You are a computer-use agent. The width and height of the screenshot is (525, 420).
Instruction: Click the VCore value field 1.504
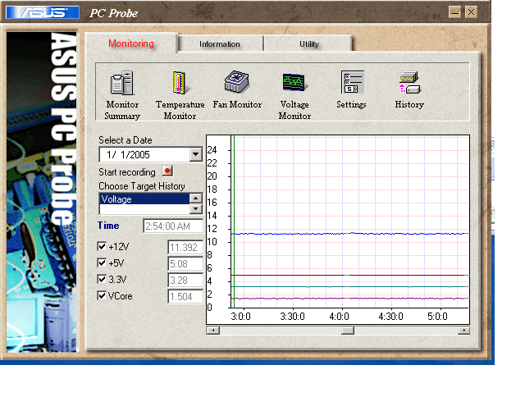185,296
